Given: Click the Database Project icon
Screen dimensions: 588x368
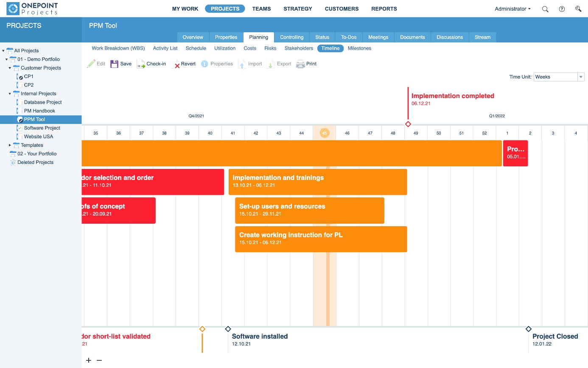Looking at the screenshot, I should tap(19, 102).
